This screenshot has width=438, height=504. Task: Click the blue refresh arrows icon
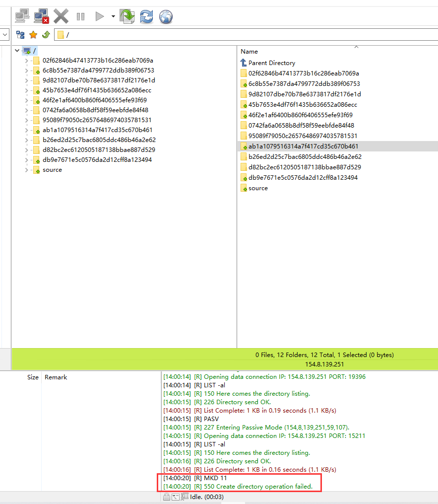pyautogui.click(x=146, y=17)
